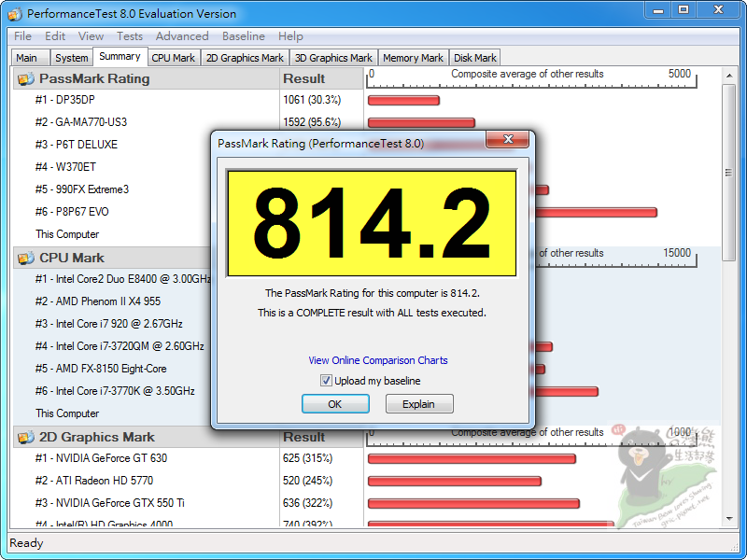Click the CPU Mark section icon

click(x=26, y=258)
